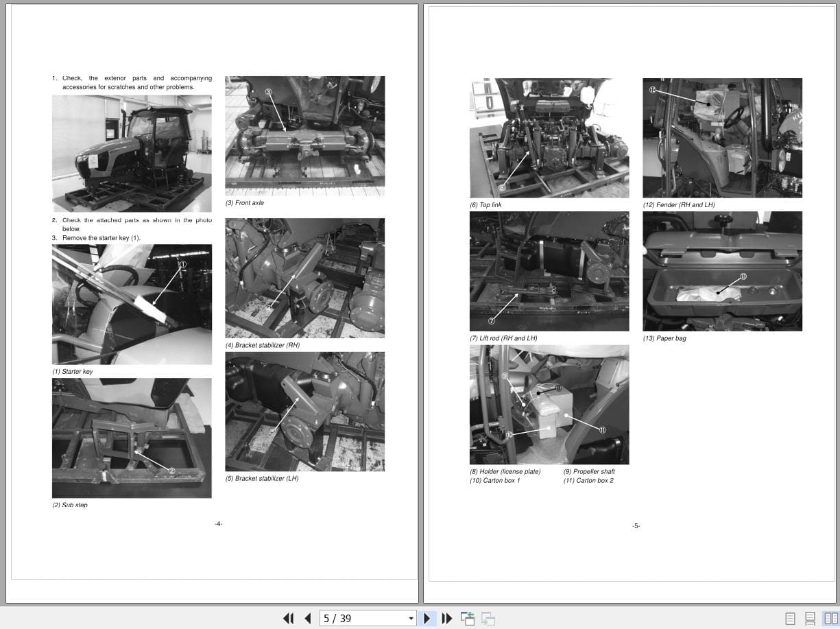Click the page number '-5-' footer
The height and width of the screenshot is (629, 840).
[636, 526]
